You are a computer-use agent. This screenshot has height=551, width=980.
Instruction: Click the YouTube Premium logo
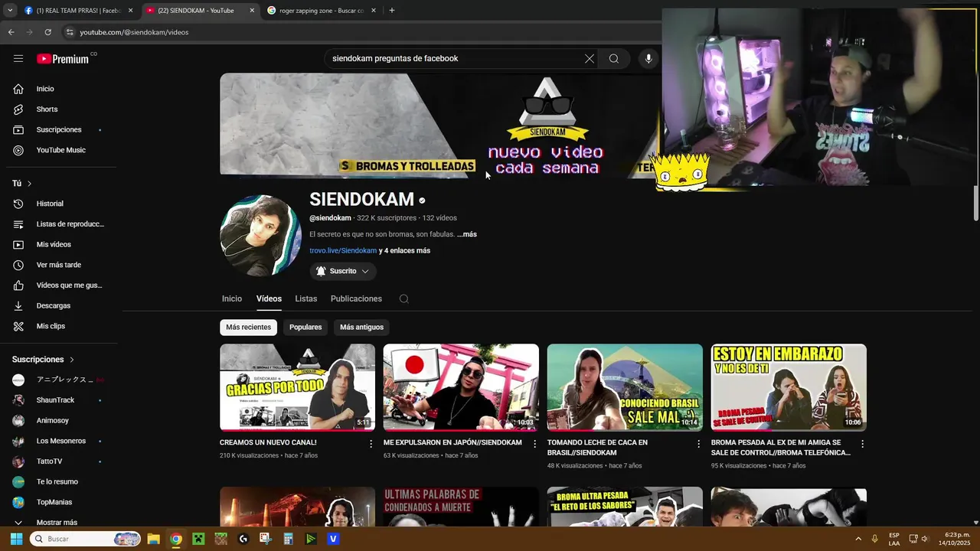tap(63, 59)
